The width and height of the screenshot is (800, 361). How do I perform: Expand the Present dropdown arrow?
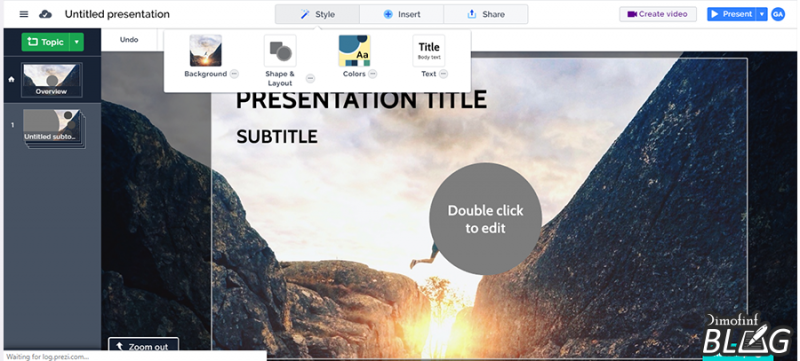click(762, 14)
